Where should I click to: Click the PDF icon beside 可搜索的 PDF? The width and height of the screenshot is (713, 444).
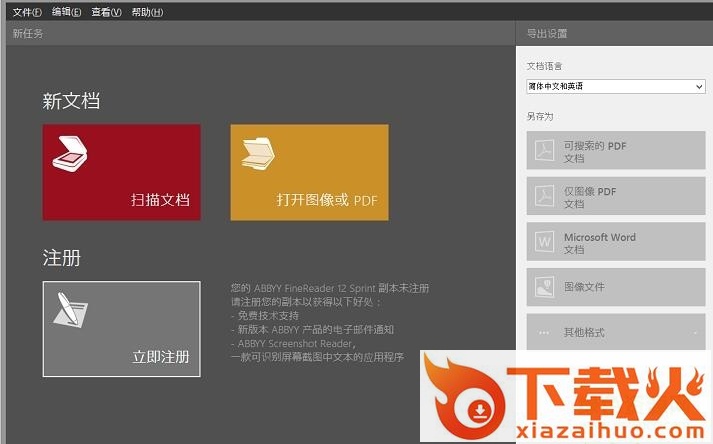[544, 150]
